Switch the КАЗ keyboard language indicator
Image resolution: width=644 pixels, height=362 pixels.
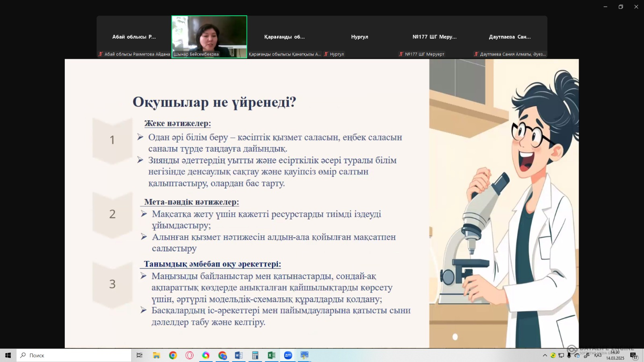click(x=598, y=355)
